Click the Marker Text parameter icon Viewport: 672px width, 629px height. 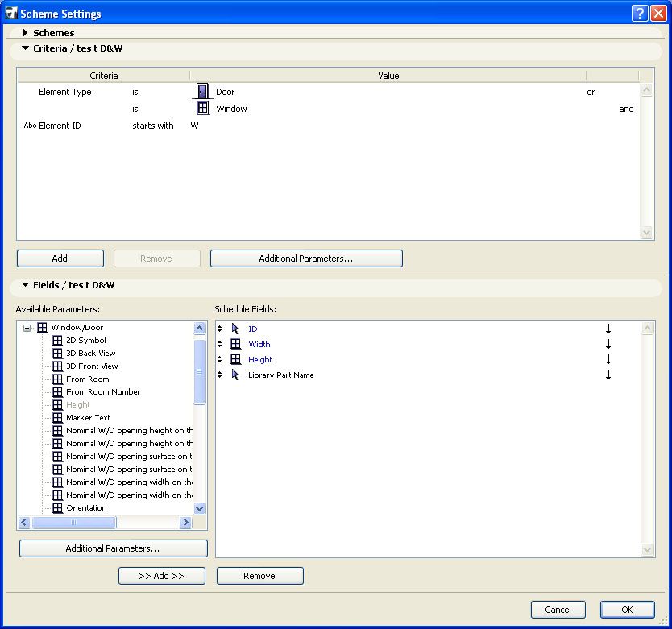57,418
